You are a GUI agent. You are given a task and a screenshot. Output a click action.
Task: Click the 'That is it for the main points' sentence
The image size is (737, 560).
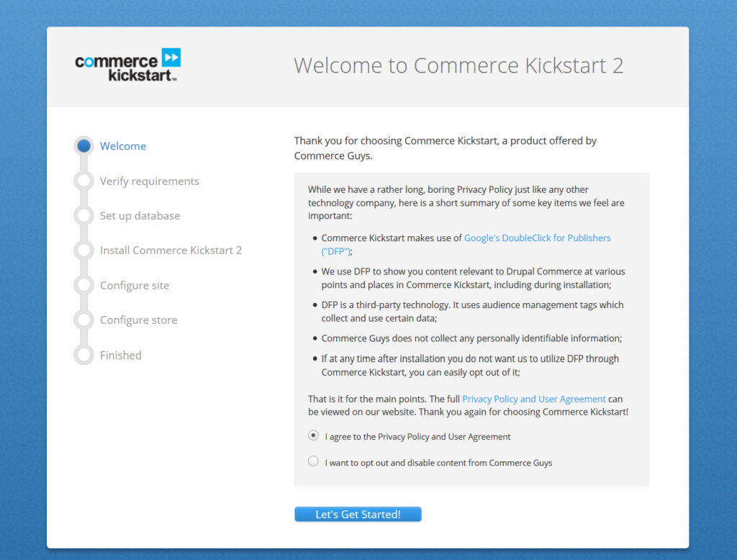[x=468, y=405]
